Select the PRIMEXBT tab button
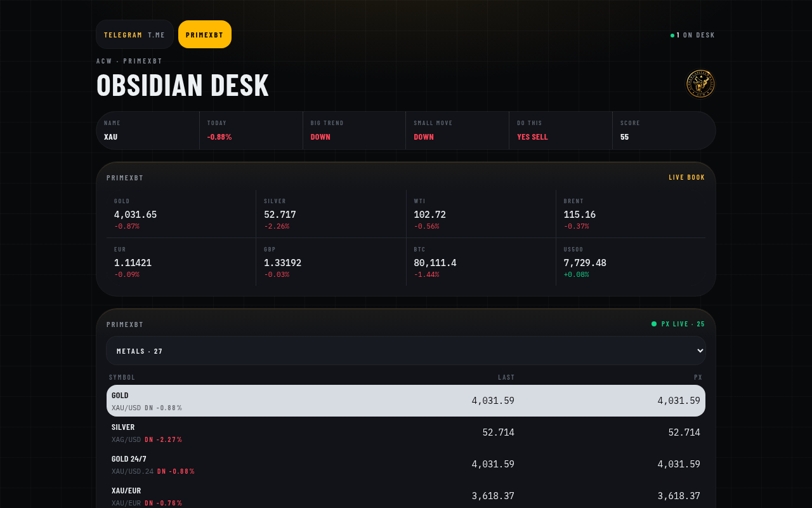Image resolution: width=812 pixels, height=508 pixels. [205, 34]
